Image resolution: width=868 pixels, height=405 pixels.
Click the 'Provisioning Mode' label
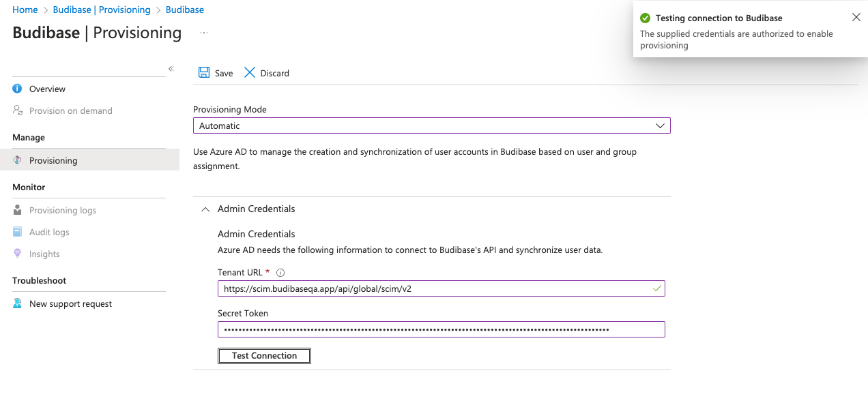tap(230, 109)
